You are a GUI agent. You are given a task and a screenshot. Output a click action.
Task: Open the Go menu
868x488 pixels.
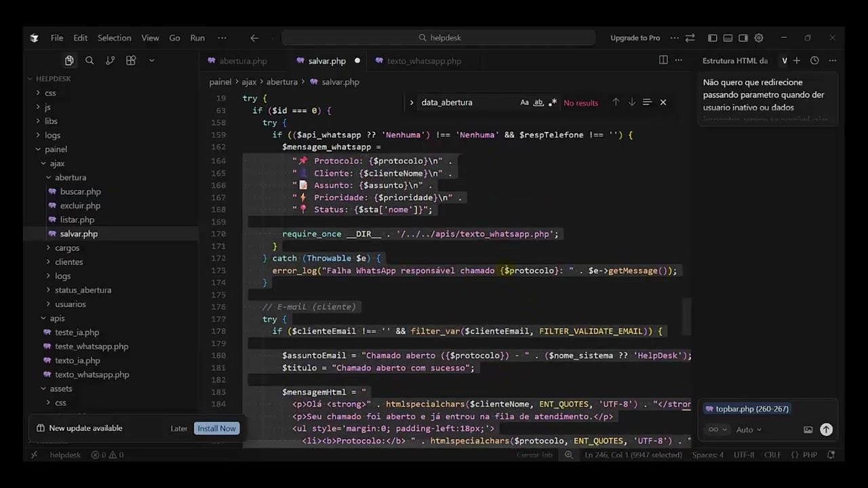[175, 38]
